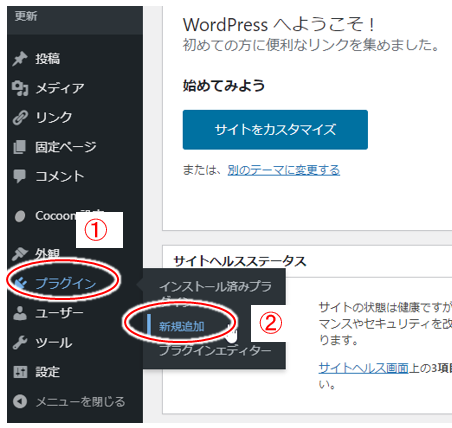Viewport: 452px width, 428px height.
Task: Click the wrench icon beside ツール
Action: tap(20, 343)
